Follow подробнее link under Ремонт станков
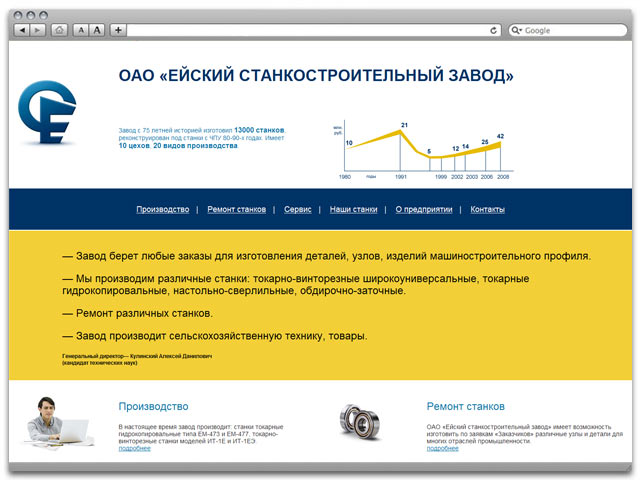This screenshot has width=640, height=480. (442, 449)
